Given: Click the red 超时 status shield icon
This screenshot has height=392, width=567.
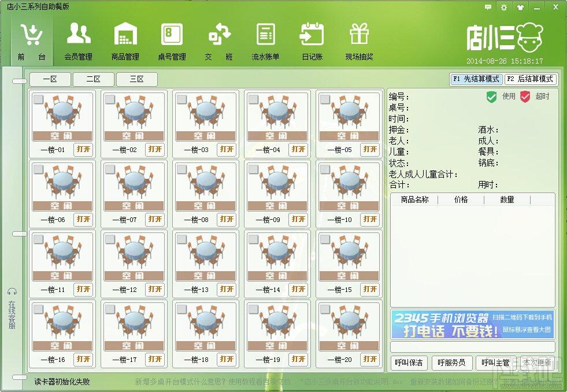Looking at the screenshot, I should [x=525, y=97].
